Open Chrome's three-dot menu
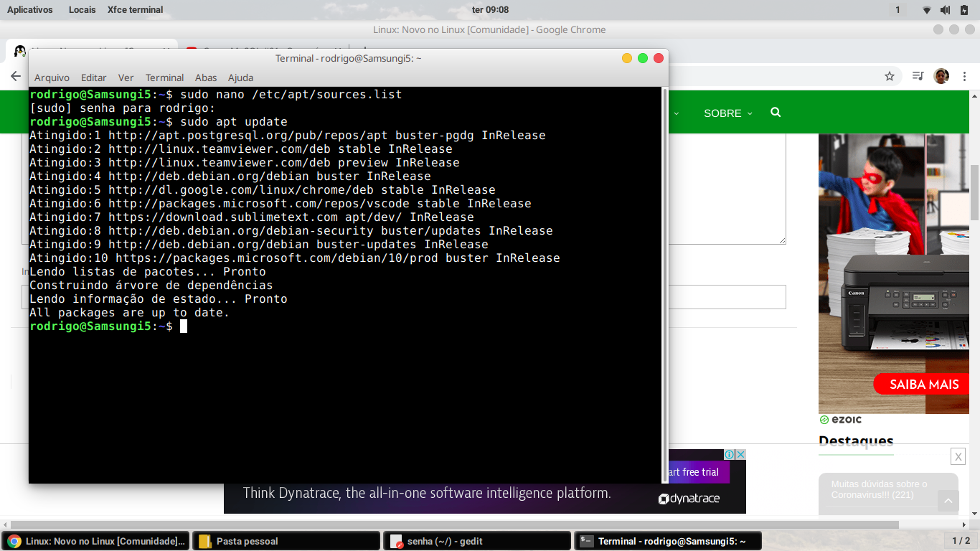 coord(965,76)
